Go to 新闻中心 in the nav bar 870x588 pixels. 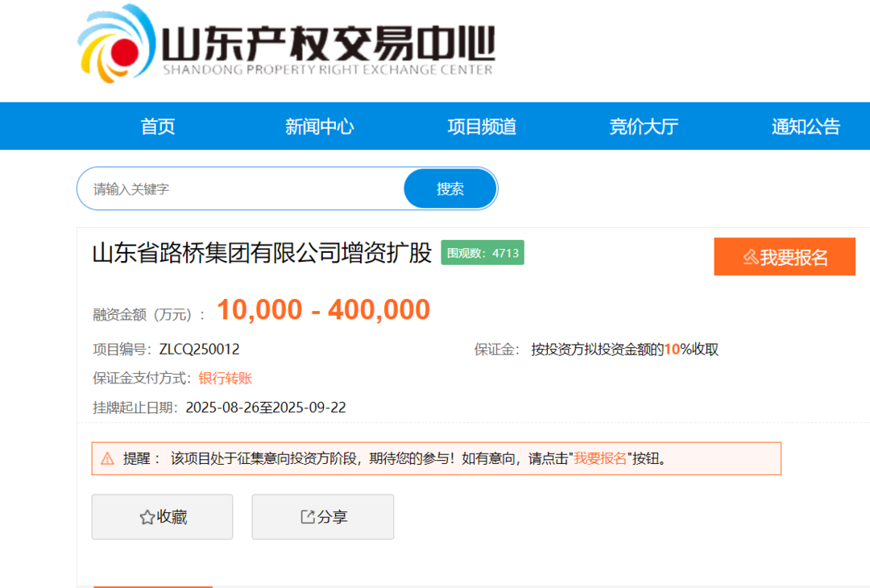click(x=320, y=126)
